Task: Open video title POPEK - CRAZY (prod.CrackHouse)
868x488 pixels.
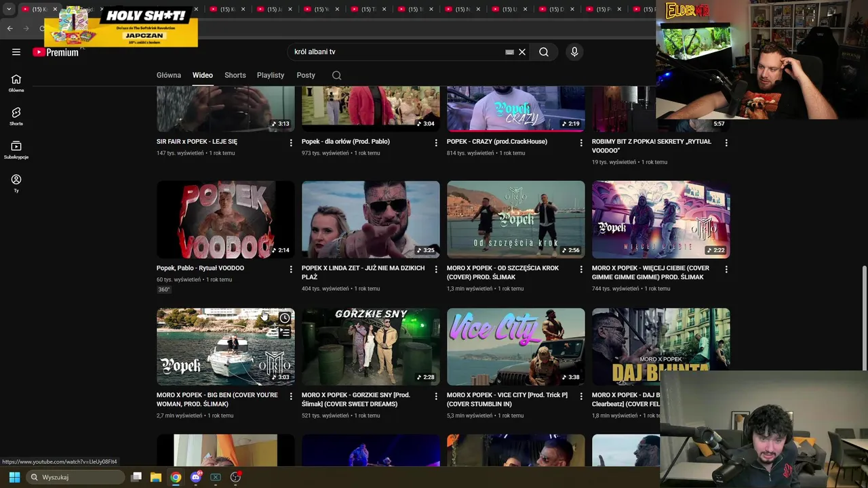Action: pyautogui.click(x=497, y=142)
